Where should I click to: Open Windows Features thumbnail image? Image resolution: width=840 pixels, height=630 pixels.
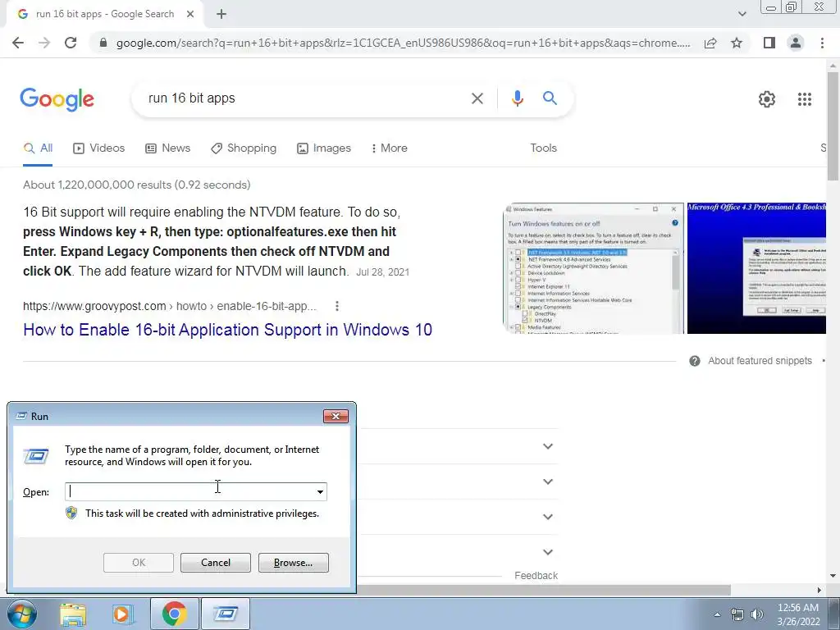click(x=593, y=268)
